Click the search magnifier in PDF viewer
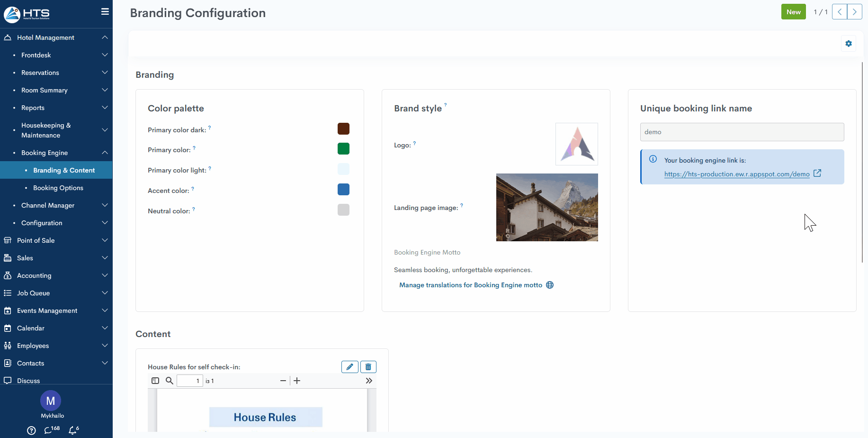 [169, 381]
